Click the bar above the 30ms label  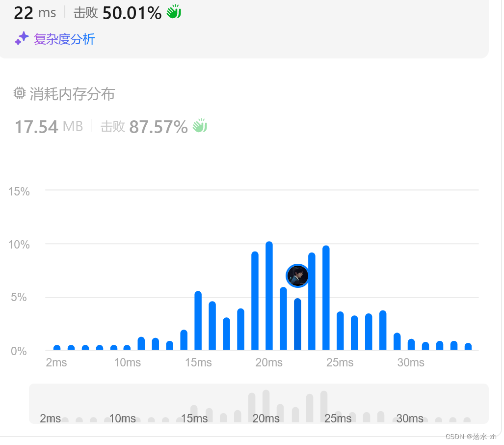pyautogui.click(x=411, y=345)
